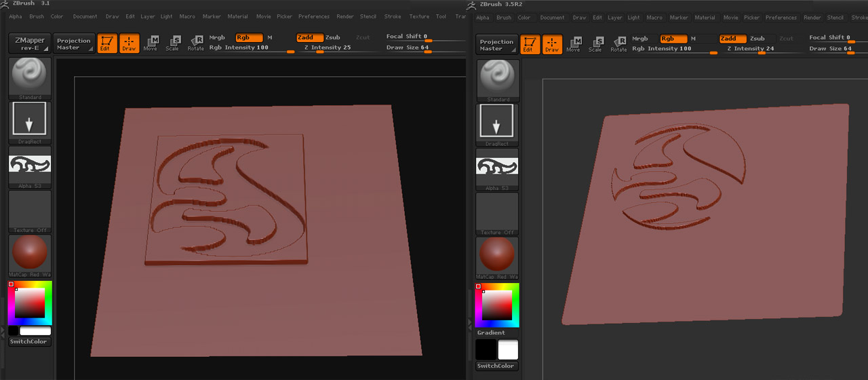Select Draw mode in ZBrush 3.5R2 window
The width and height of the screenshot is (868, 380).
(552, 45)
